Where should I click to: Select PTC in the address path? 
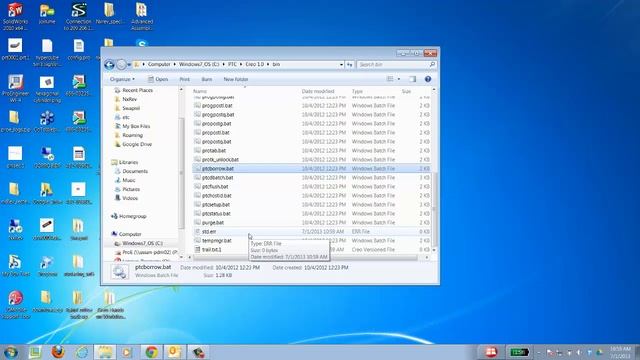pyautogui.click(x=232, y=64)
